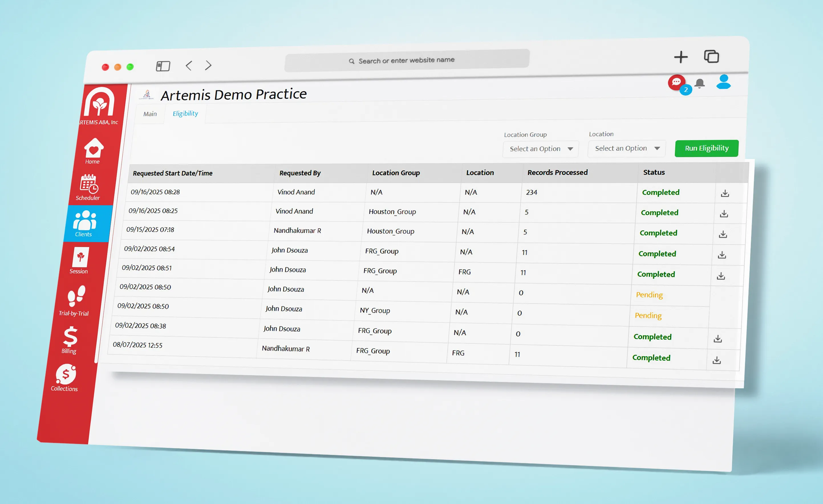Click Pending status in 09/02/2025 08:50 N/A group row
Viewport: 823px width, 504px height.
coord(649,295)
